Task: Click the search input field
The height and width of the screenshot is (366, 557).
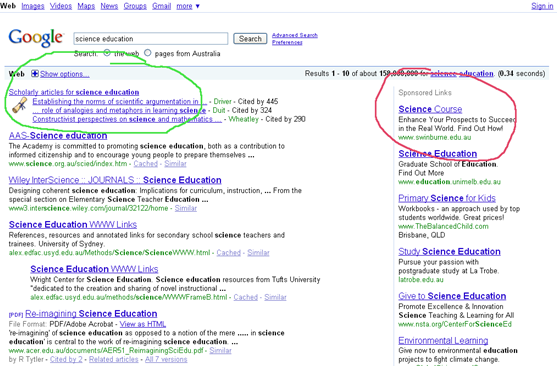Action: pos(151,38)
